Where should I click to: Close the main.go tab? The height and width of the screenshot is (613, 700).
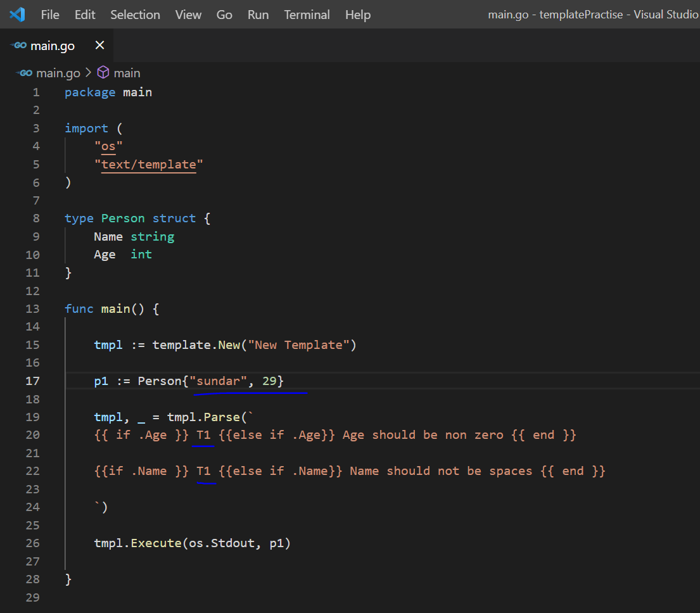99,45
